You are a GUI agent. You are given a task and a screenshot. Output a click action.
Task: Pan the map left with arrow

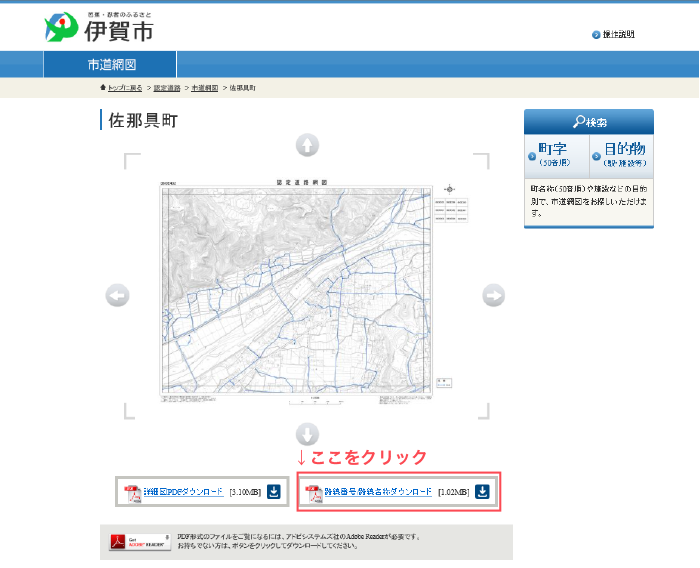click(117, 295)
